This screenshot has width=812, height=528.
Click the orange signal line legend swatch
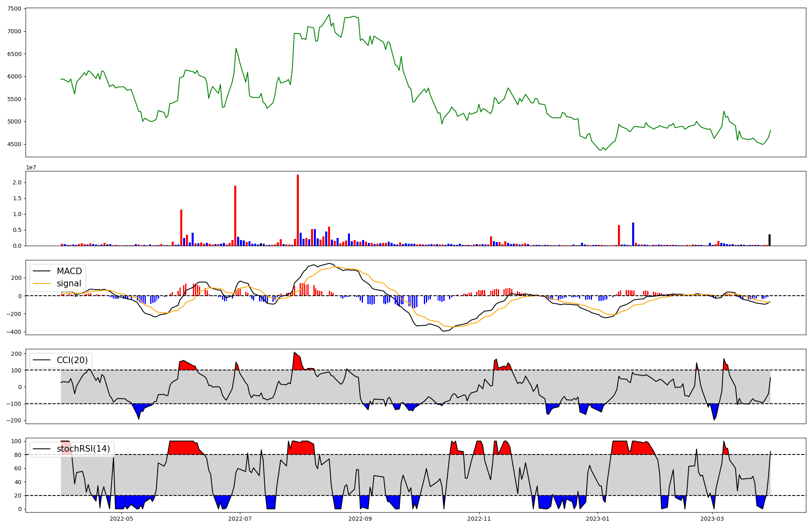41,283
